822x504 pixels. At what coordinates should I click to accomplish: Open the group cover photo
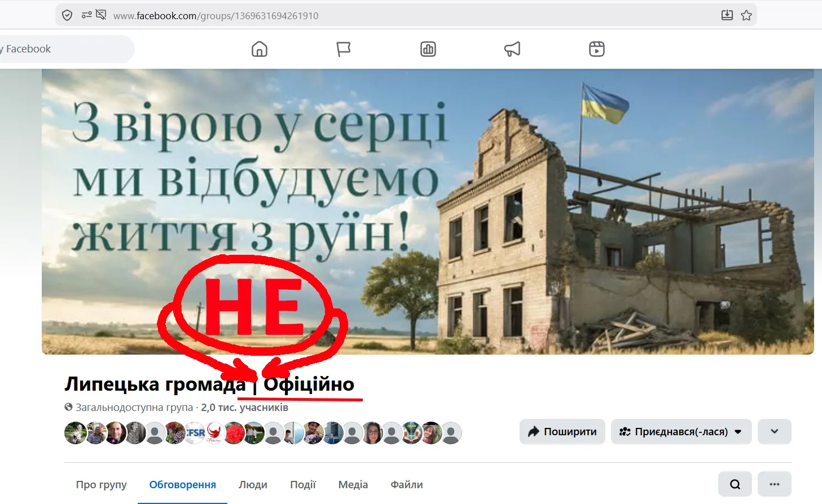coord(428,211)
